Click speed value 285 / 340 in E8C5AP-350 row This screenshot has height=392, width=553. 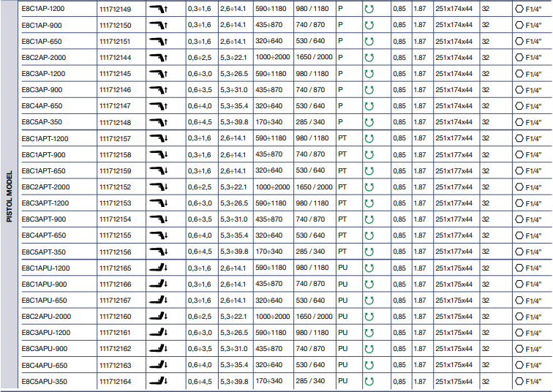(x=310, y=122)
